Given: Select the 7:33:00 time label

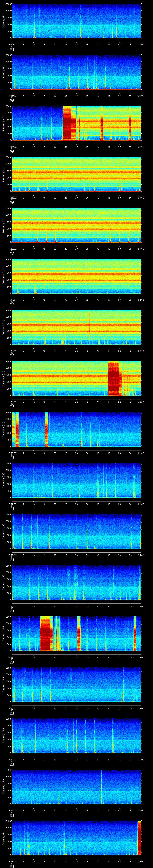Looking at the screenshot, I should (x=12, y=606).
